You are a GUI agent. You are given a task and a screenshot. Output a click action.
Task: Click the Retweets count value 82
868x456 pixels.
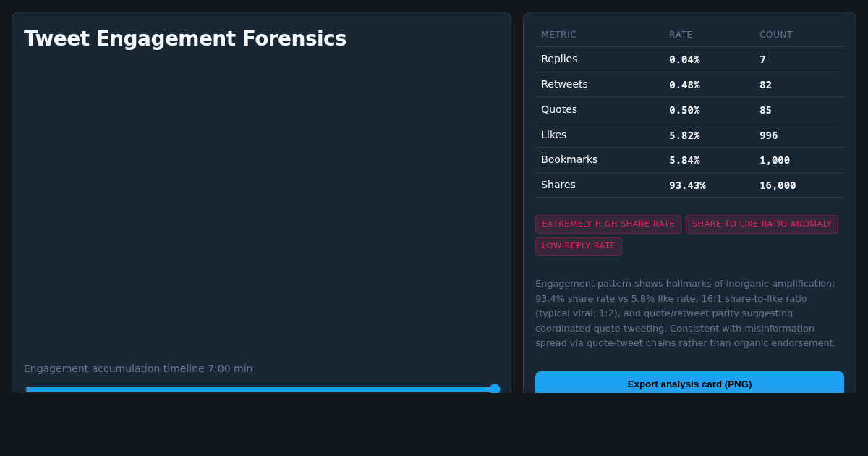pos(765,85)
